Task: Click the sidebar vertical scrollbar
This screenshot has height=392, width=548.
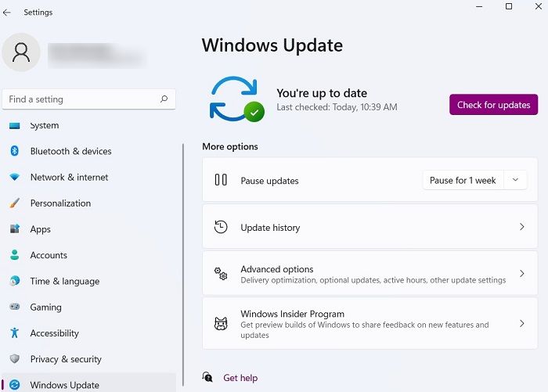Action: 182,264
